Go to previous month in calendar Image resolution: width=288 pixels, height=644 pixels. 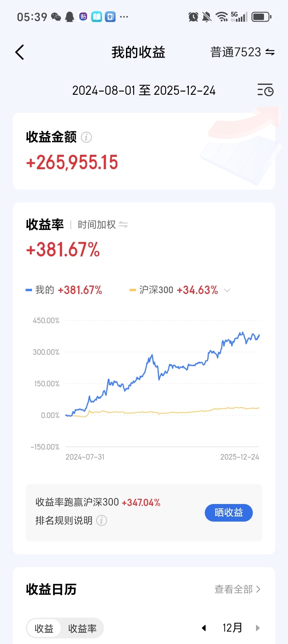coord(204,628)
